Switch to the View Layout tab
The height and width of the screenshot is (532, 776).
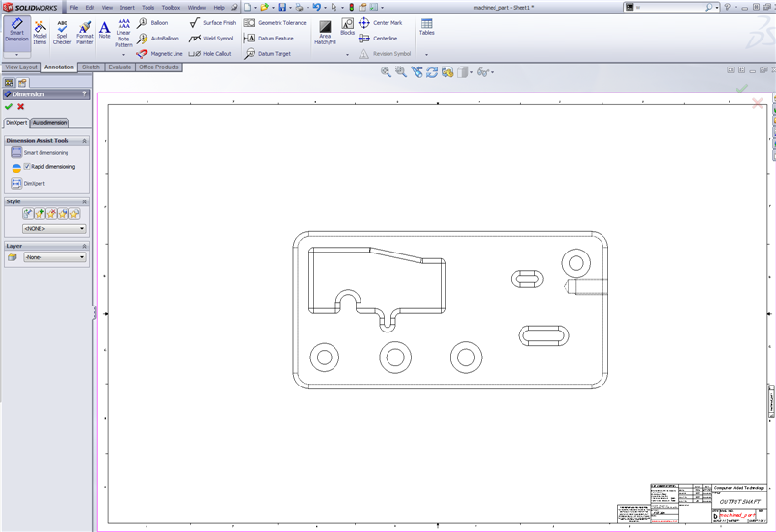pos(21,67)
